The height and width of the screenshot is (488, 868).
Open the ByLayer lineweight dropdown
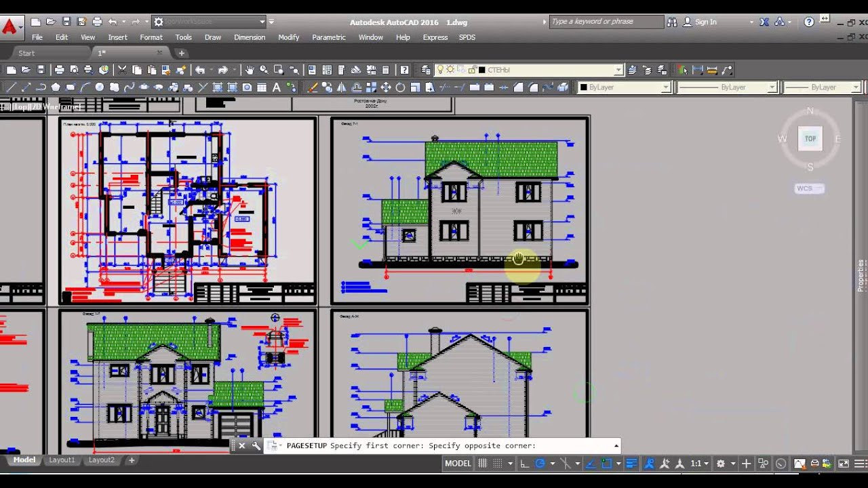coord(856,87)
